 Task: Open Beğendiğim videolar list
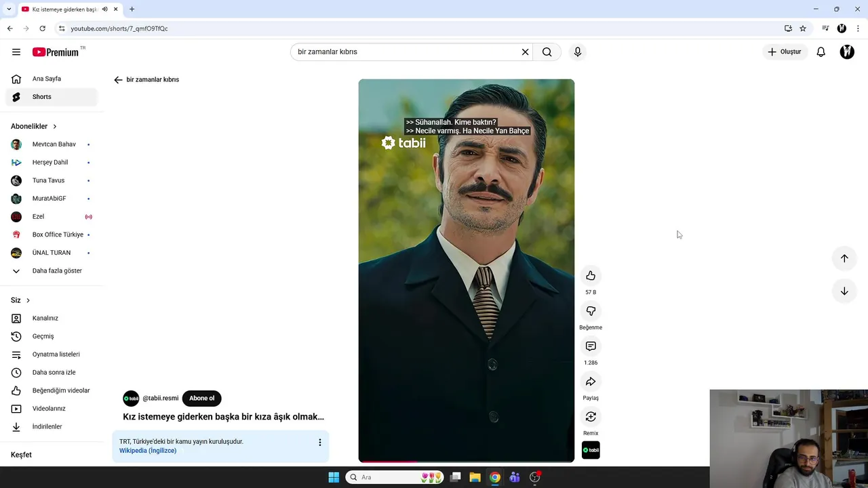[x=52, y=390]
